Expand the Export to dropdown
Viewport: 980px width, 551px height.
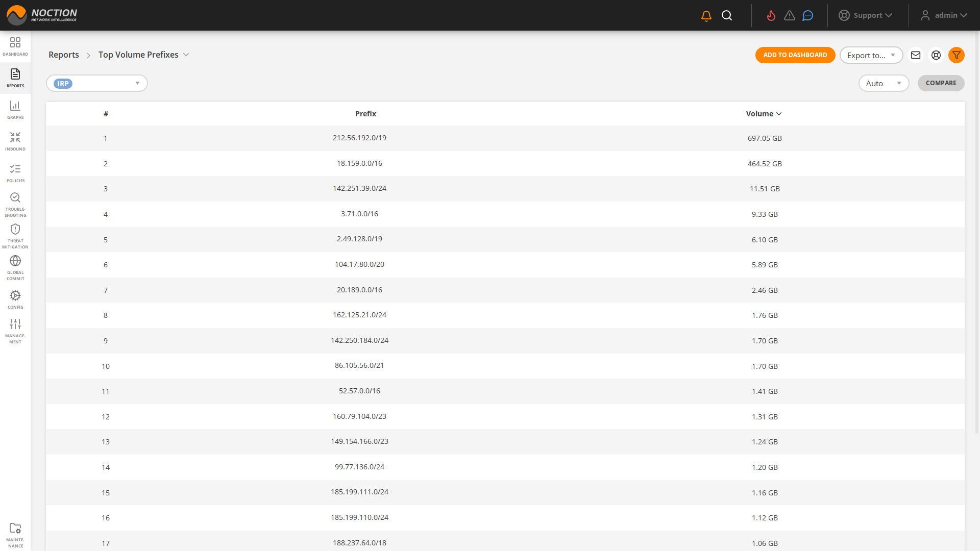click(871, 55)
